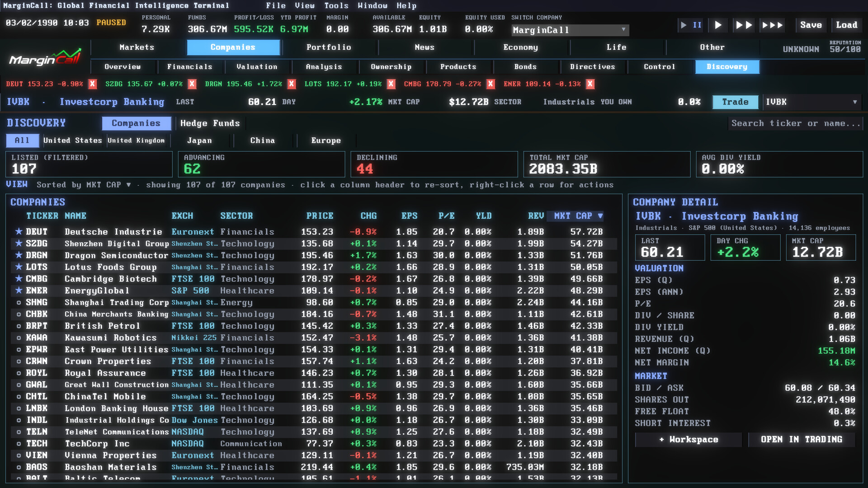Mark TECH TechCorp Inc watchlist circle
Screen dimensions: 868x488
(x=19, y=444)
